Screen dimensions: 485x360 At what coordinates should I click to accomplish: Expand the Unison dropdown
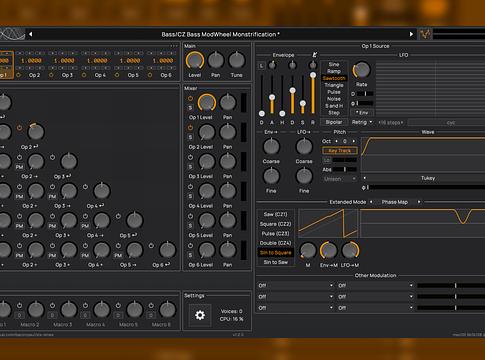point(340,179)
